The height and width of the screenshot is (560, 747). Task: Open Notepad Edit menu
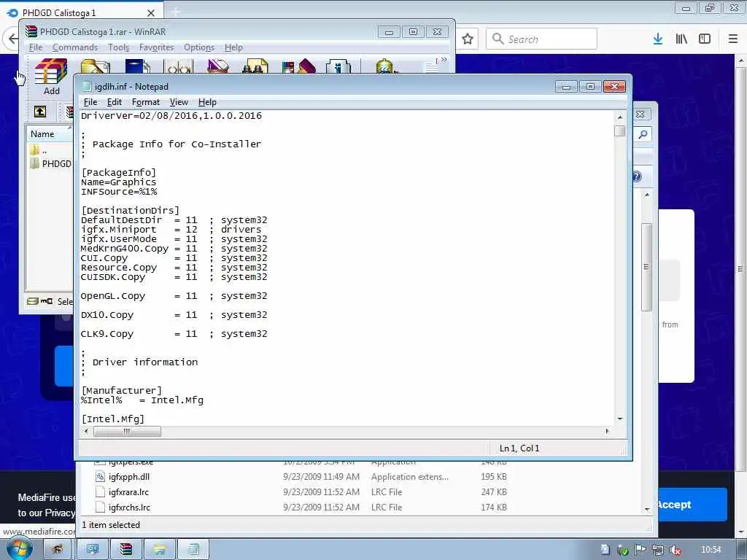point(114,102)
